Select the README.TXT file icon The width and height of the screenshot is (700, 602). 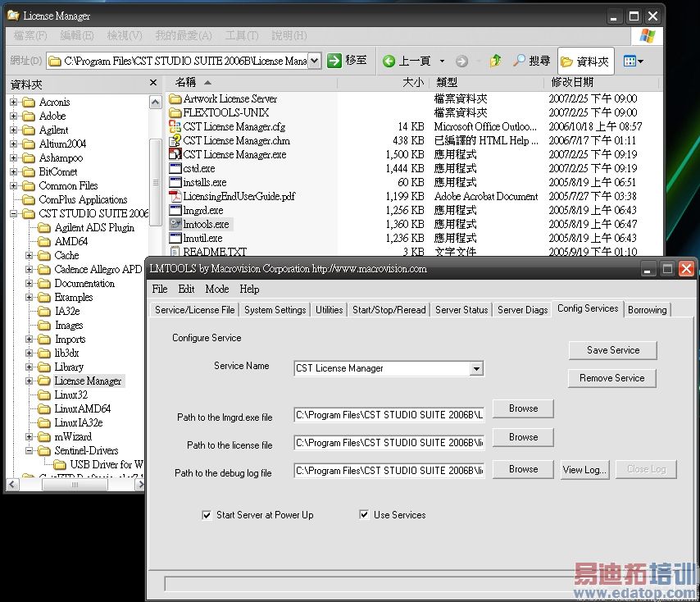[x=175, y=252]
